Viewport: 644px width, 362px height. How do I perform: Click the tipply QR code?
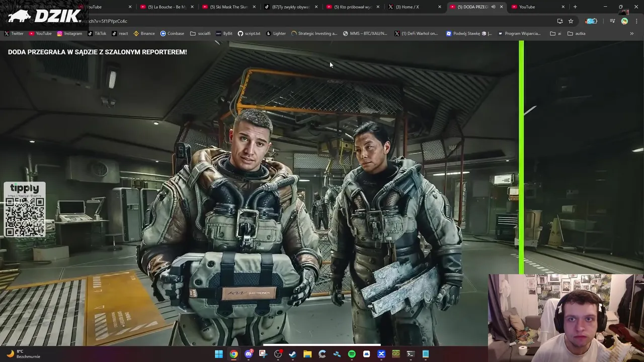click(25, 217)
